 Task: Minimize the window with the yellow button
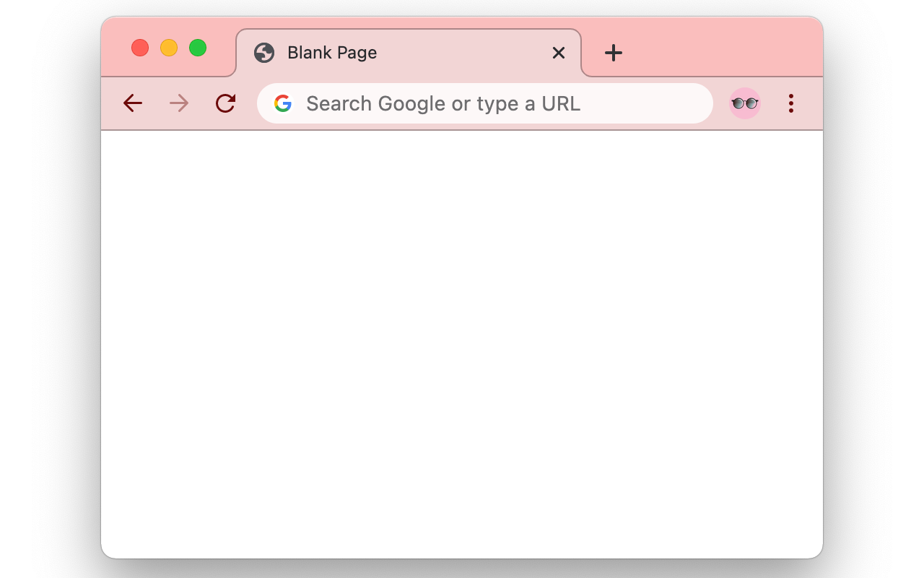pyautogui.click(x=169, y=48)
